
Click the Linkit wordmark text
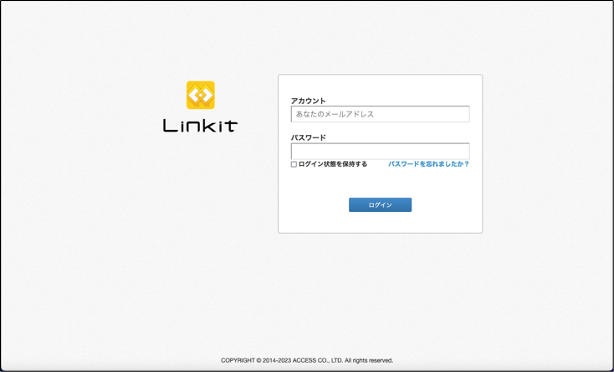200,126
